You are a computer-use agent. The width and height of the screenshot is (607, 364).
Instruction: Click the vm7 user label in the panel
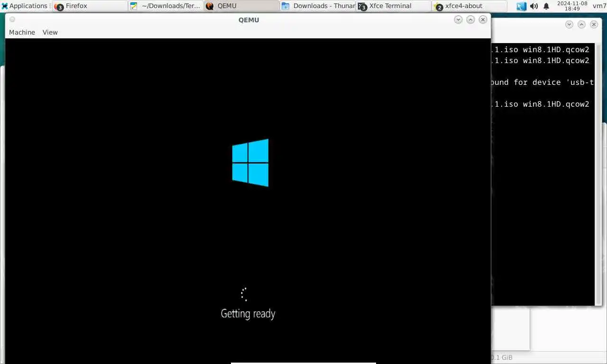[x=599, y=6]
